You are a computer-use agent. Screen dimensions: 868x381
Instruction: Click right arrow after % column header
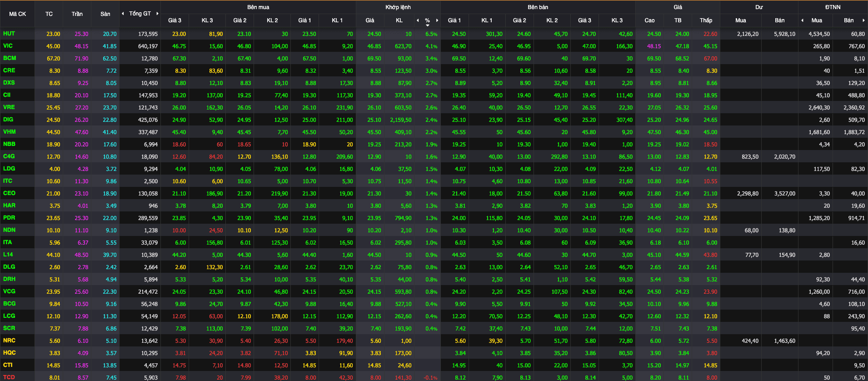437,20
